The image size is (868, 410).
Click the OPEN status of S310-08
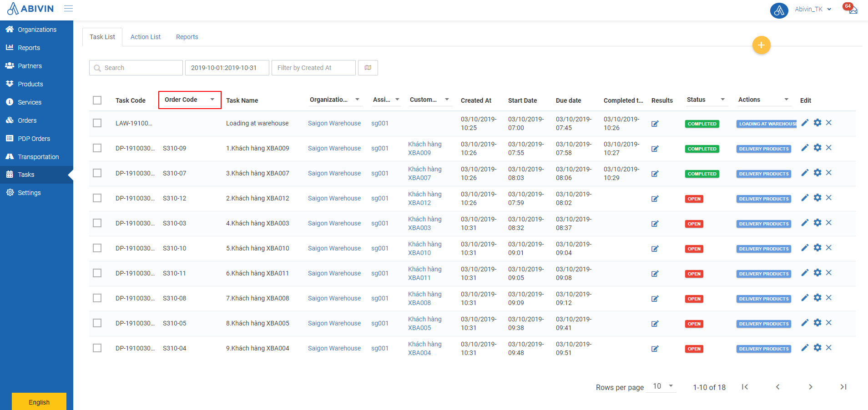pyautogui.click(x=694, y=299)
